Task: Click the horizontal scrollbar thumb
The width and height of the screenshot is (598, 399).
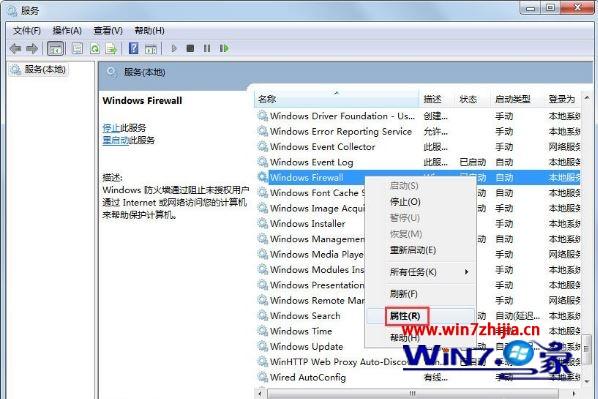Action: coord(413,393)
